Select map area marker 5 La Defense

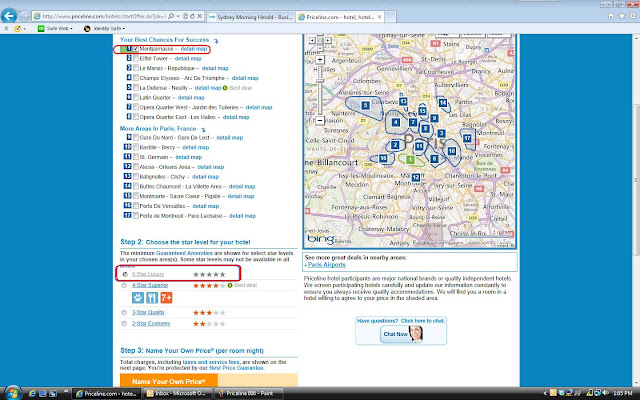[365, 106]
